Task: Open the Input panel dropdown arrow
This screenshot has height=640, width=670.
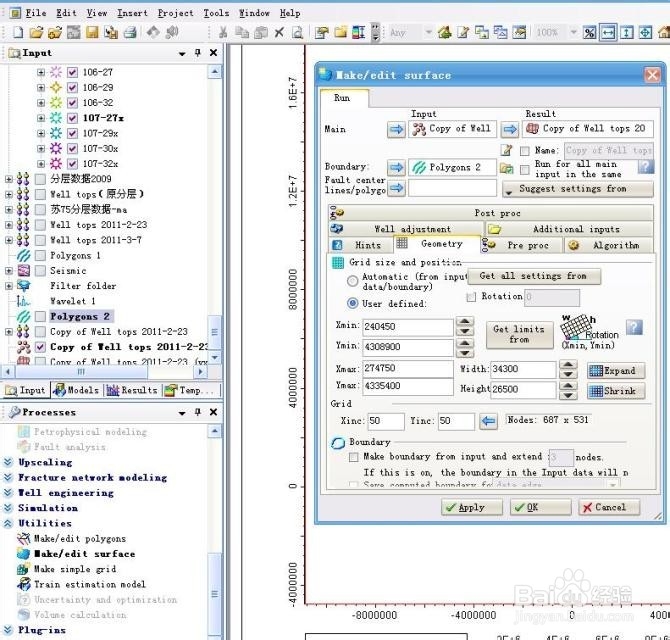Action: pyautogui.click(x=182, y=53)
